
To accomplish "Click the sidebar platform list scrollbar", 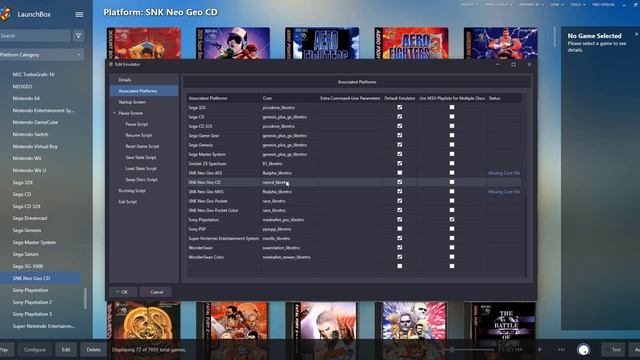I will [85, 299].
